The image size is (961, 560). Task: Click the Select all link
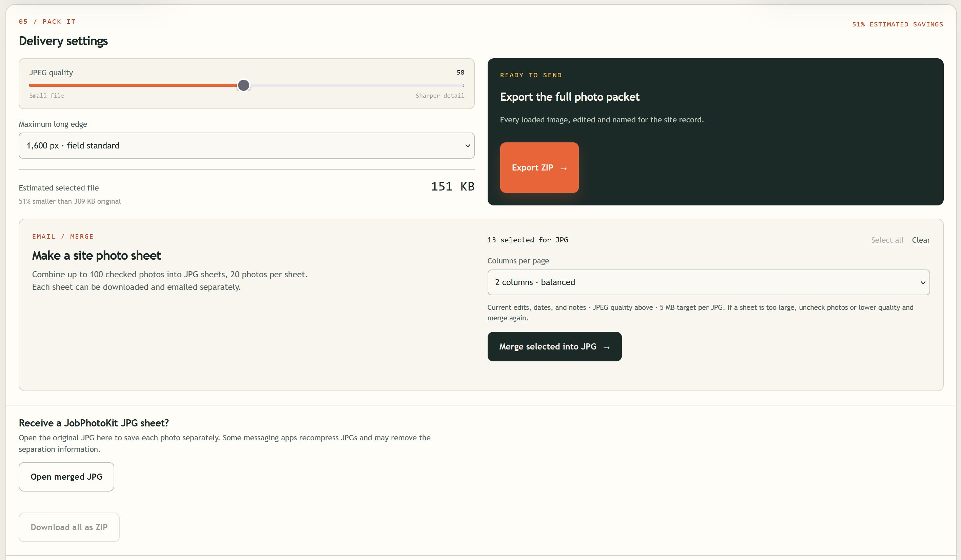[887, 240]
